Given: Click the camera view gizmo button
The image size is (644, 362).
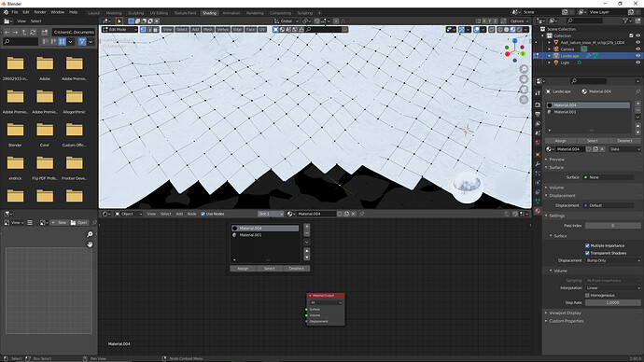Looking at the screenshot, I should (x=524, y=90).
